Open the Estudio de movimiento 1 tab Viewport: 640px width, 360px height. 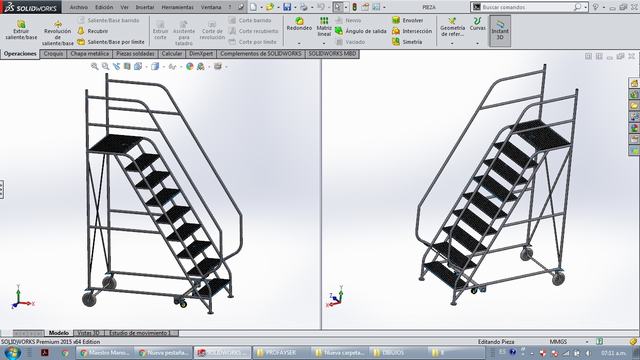(x=140, y=333)
